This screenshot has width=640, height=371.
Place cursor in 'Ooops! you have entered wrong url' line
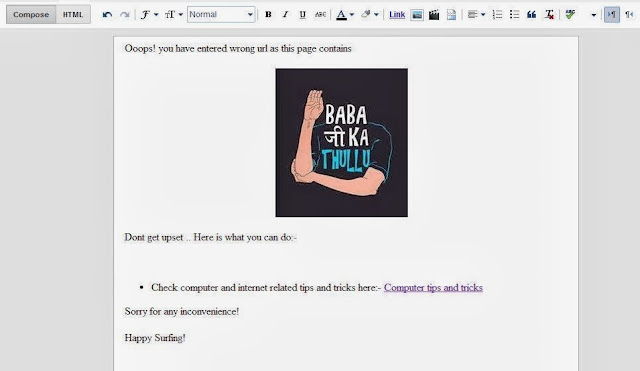238,49
